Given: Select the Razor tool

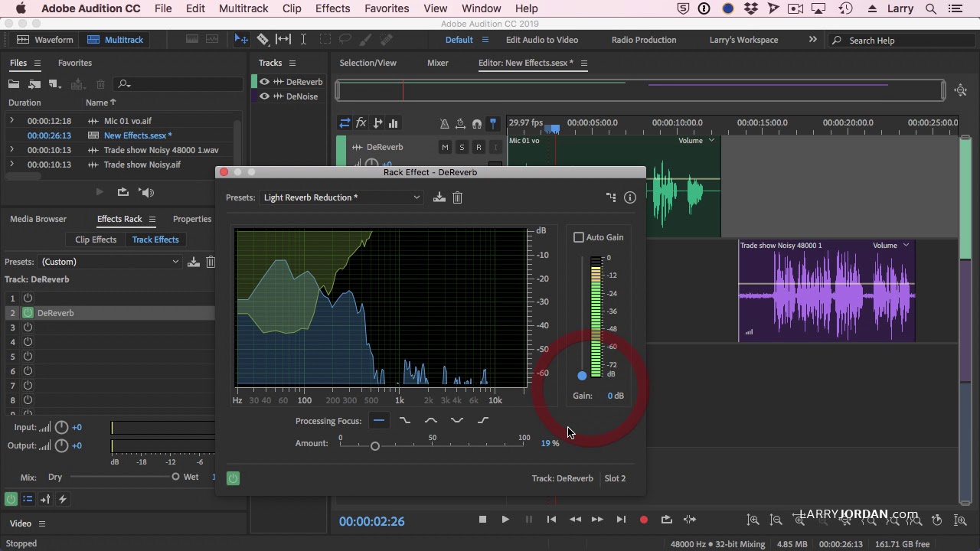Looking at the screenshot, I should click(x=263, y=40).
